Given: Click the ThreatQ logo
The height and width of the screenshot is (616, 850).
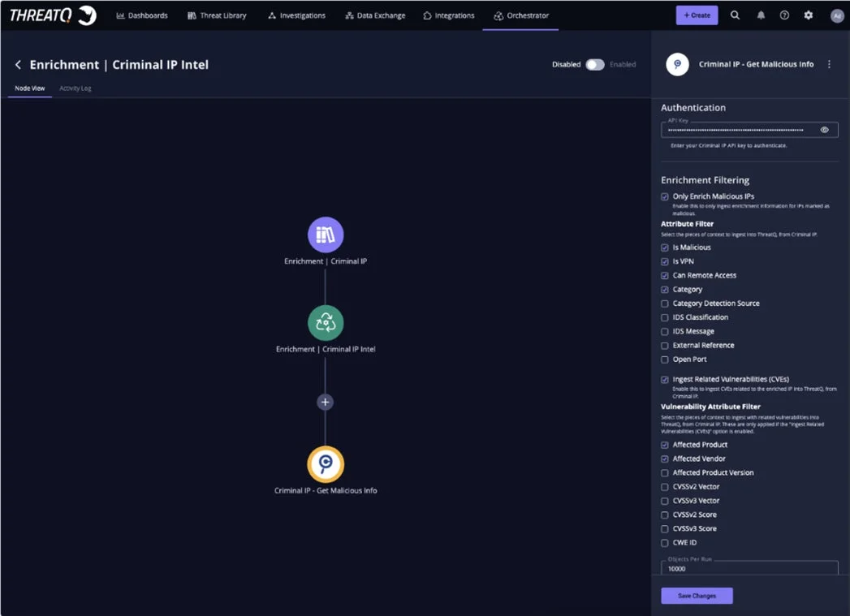Looking at the screenshot, I should point(53,15).
